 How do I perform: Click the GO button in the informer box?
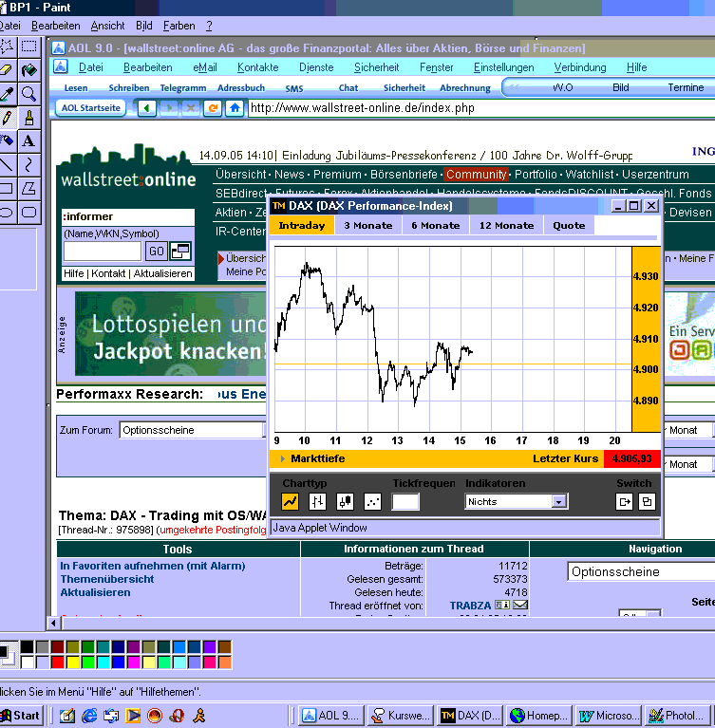tap(156, 252)
